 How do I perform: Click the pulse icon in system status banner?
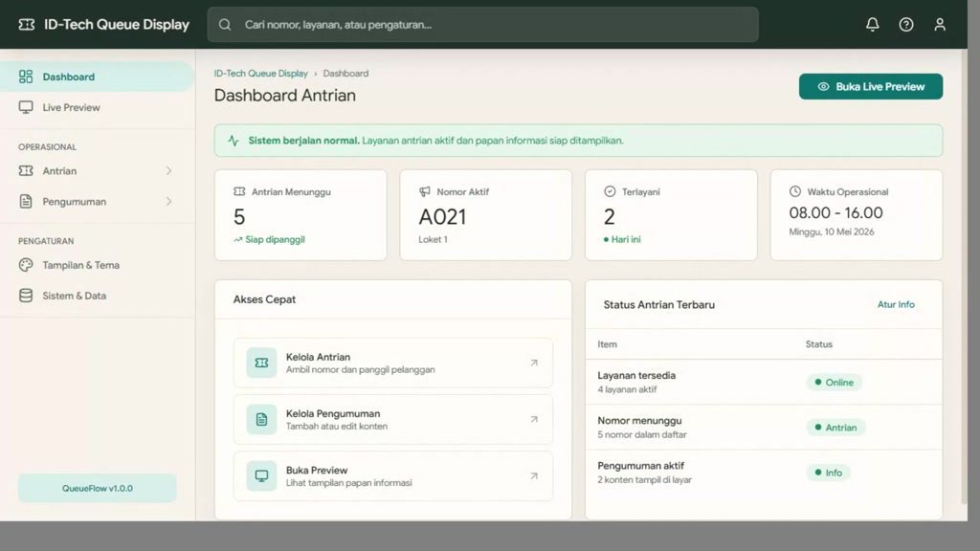pyautogui.click(x=234, y=141)
